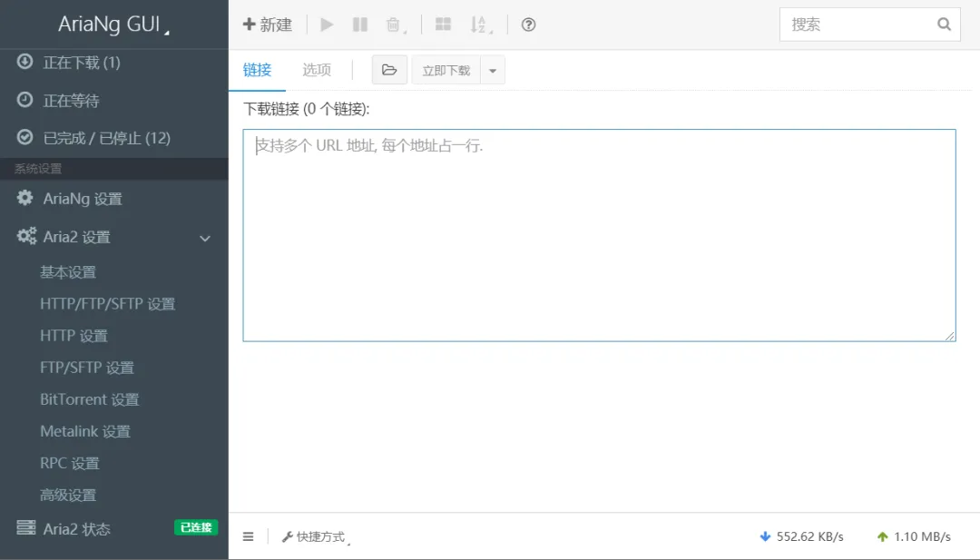Image resolution: width=980 pixels, height=560 pixels.
Task: Click the search magnifier icon
Action: pyautogui.click(x=944, y=25)
